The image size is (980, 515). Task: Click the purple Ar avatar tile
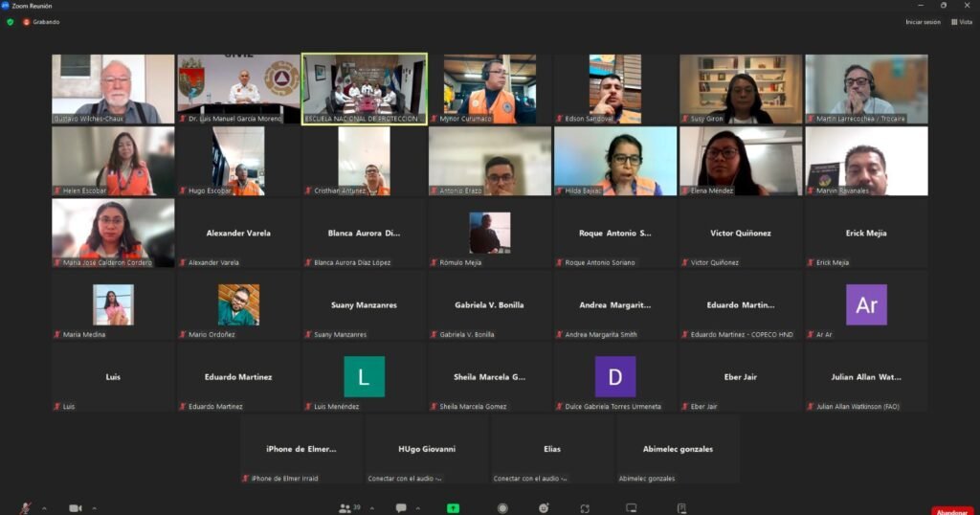tap(866, 305)
